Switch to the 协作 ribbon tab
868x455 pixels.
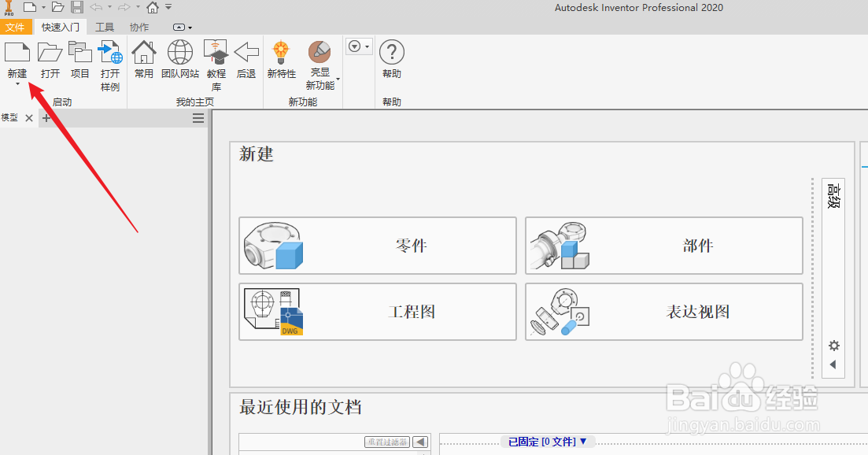pos(139,27)
